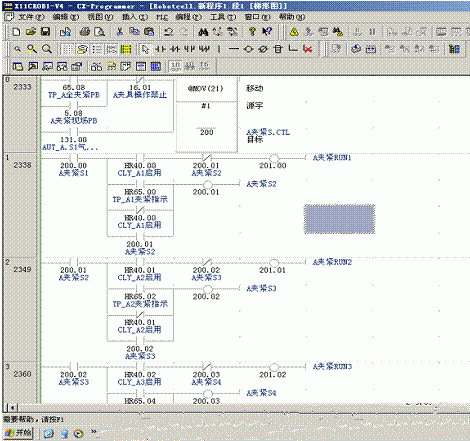Open the 工具 (Tools) menu
Image resolution: width=470 pixels, height=441 pixels.
tap(223, 17)
